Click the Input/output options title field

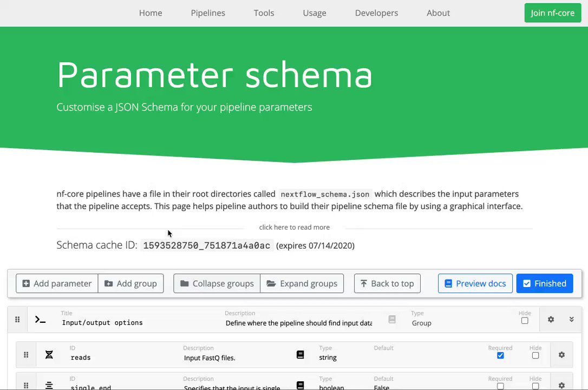141,322
